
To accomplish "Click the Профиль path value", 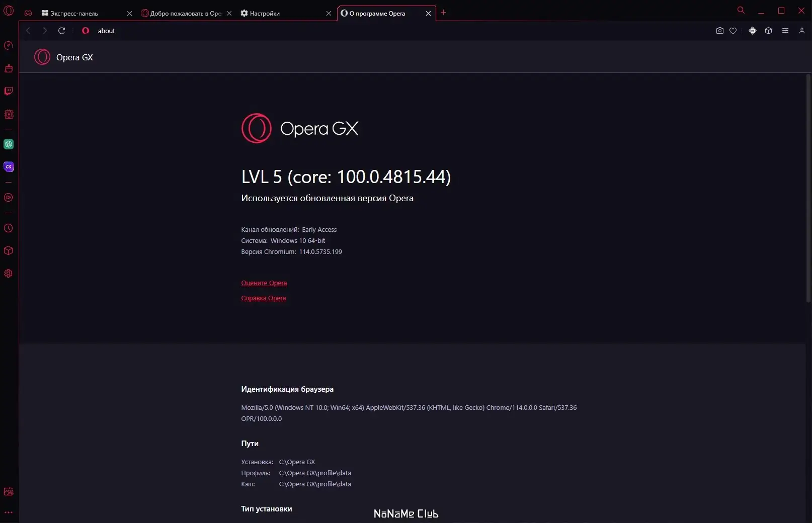I will tap(315, 473).
